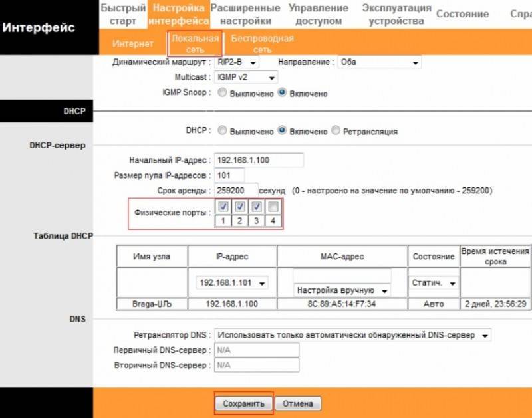Expand Ретранслятор DNS dropdown
The image size is (532, 418).
click(352, 336)
